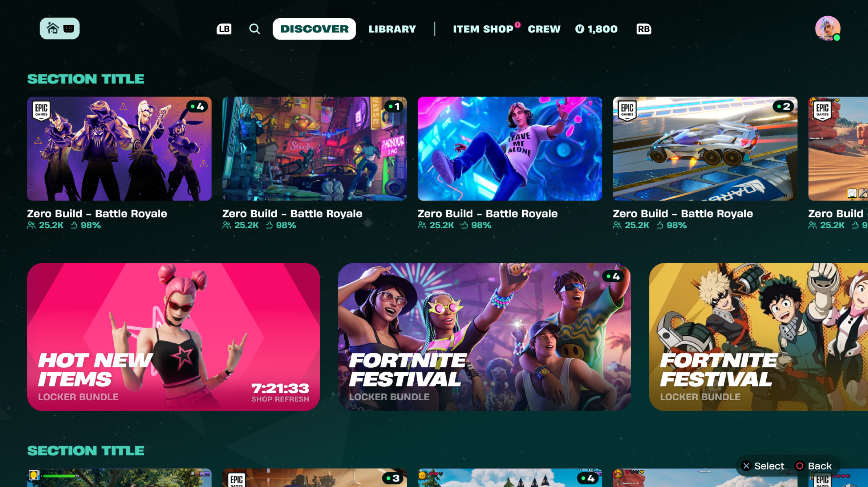Switch to the Discover tab
This screenshot has height=487, width=868.
pos(314,29)
